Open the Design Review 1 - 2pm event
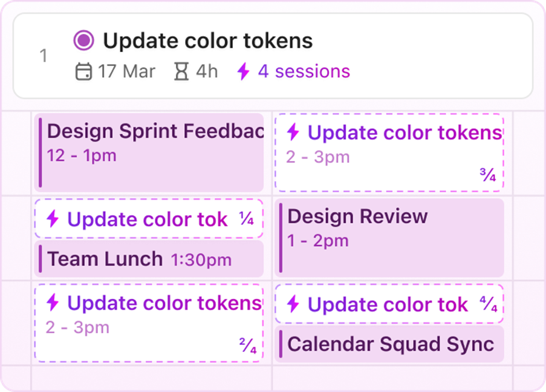Viewport: 546px width, 392px height. click(x=389, y=237)
